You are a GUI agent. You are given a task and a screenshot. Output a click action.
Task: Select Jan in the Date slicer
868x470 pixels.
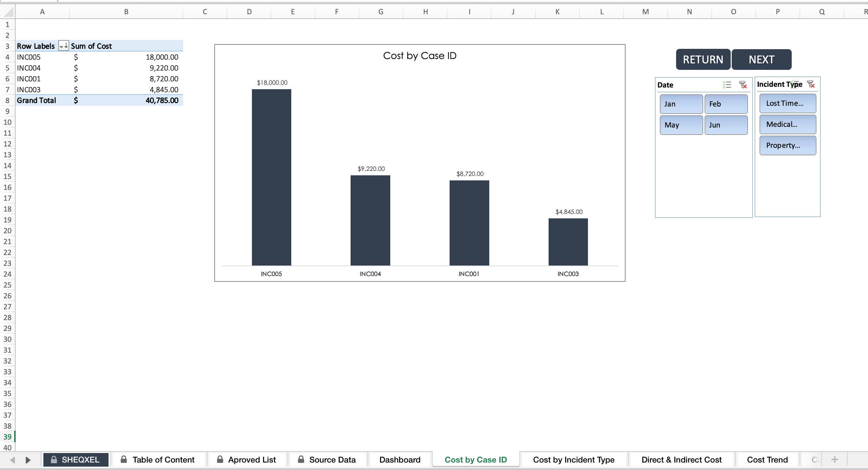680,104
